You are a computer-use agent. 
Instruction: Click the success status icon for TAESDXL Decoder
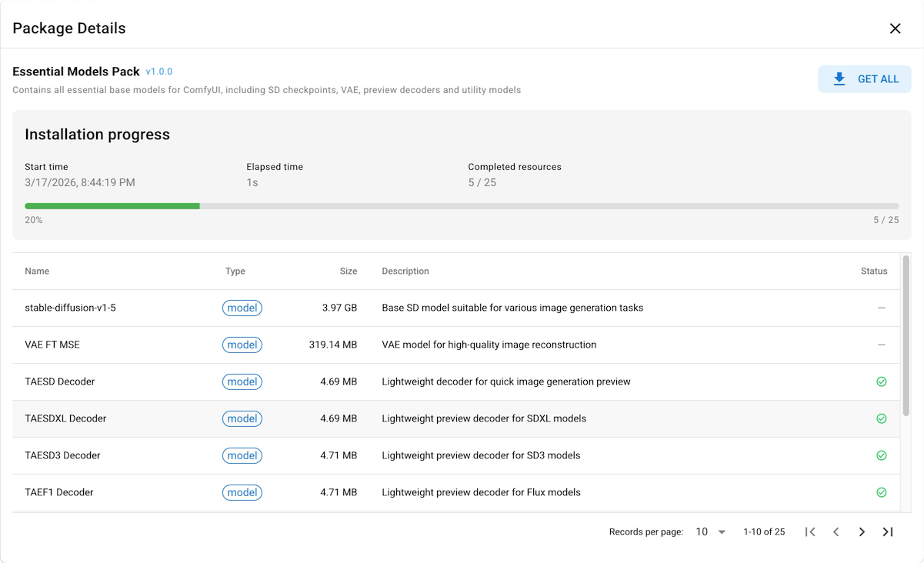(x=882, y=418)
